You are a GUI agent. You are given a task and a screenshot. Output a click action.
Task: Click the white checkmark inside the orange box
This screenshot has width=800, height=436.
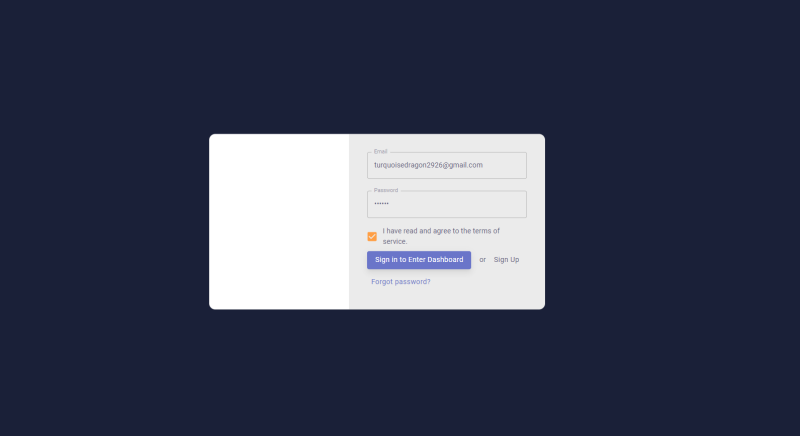(372, 237)
